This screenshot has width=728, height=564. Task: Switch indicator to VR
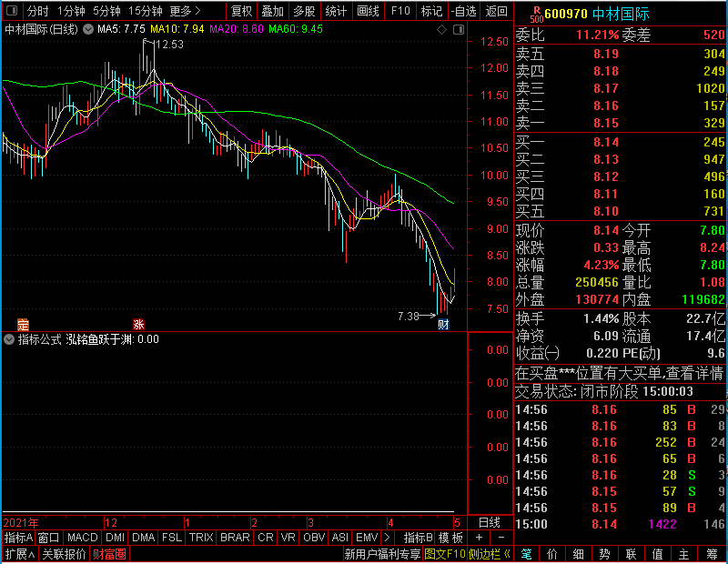288,538
